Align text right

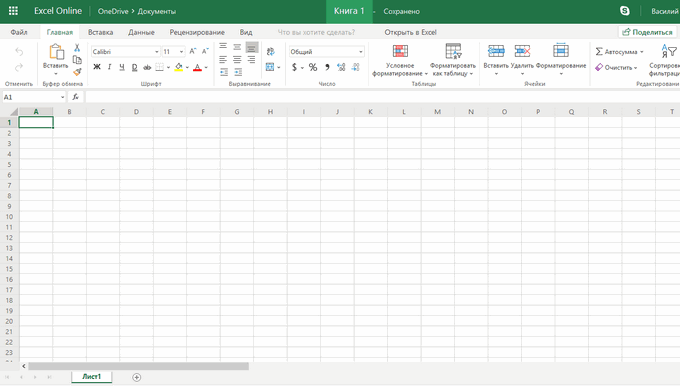(x=252, y=59)
